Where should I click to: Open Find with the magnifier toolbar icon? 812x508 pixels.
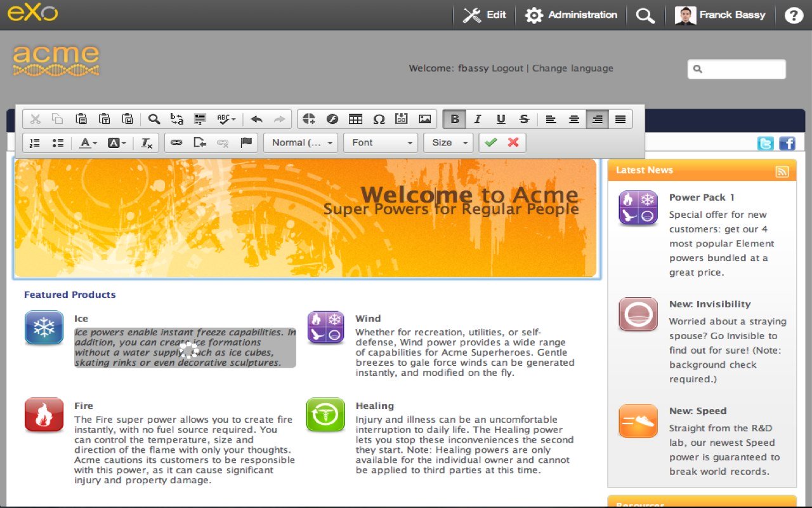154,119
